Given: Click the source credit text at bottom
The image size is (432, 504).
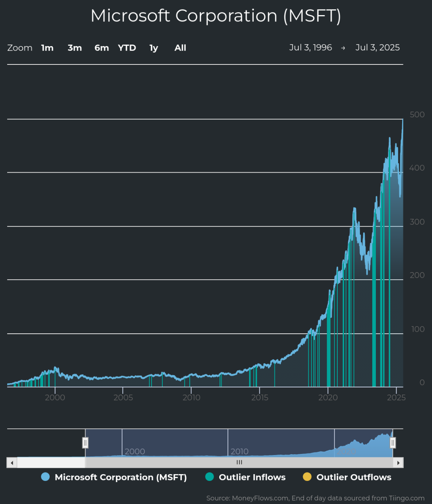Looking at the screenshot, I should (315, 498).
